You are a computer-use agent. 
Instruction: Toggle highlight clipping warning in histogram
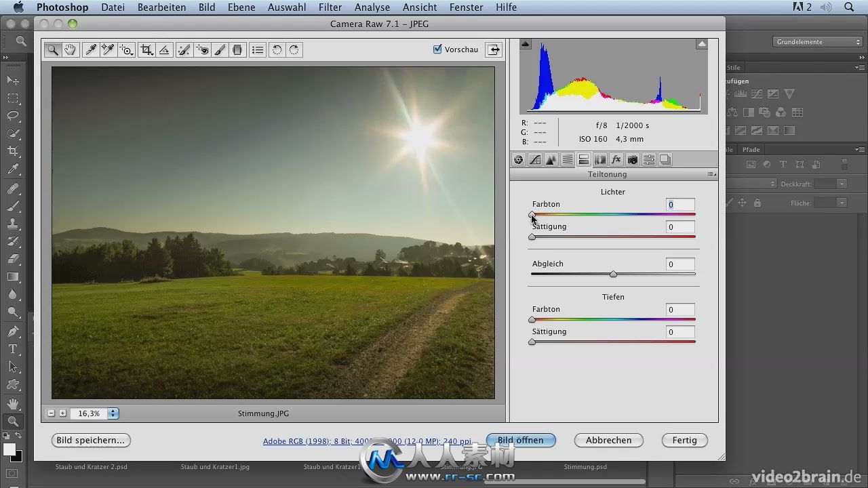pos(702,44)
